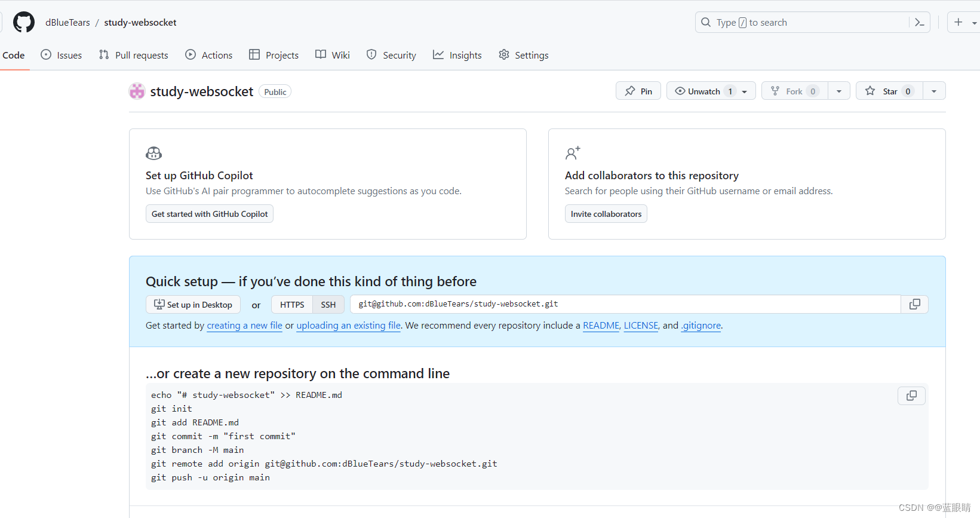Open the Unwatch notifications dropdown

pyautogui.click(x=711, y=91)
